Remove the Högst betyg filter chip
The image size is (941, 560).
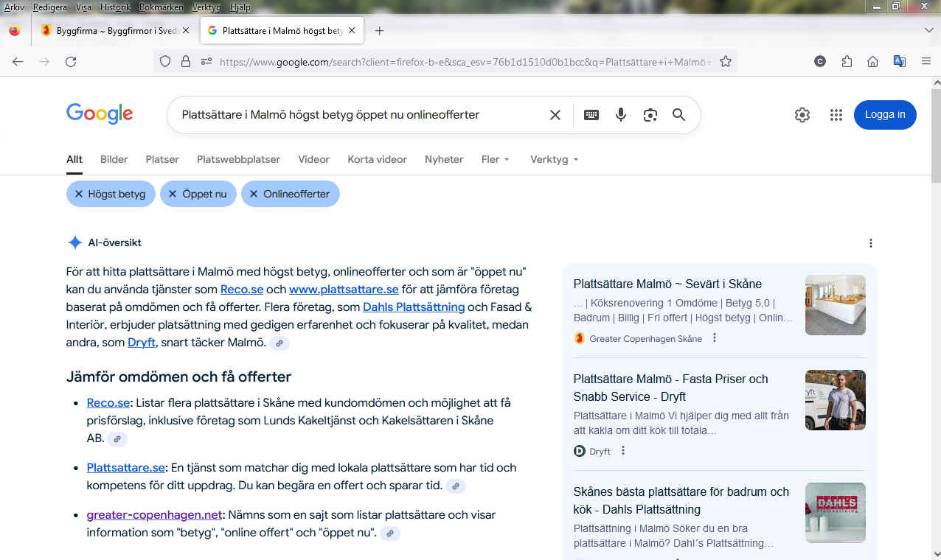click(79, 195)
